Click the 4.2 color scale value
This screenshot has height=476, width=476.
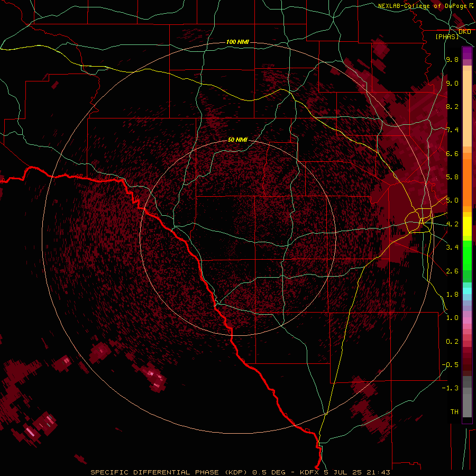click(x=452, y=224)
